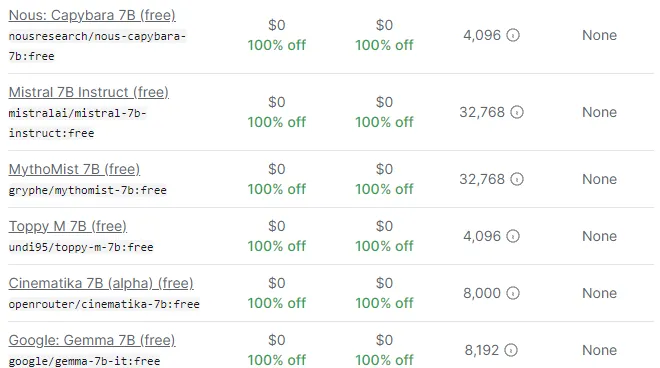Visit the MythoMist 7B (free) link
This screenshot has width=660, height=368.
pyautogui.click(x=74, y=169)
